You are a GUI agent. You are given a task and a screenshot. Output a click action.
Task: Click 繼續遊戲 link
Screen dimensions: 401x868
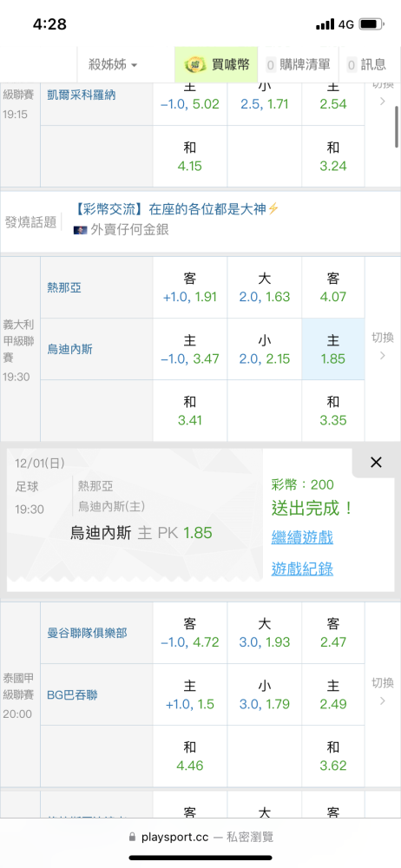(x=302, y=537)
